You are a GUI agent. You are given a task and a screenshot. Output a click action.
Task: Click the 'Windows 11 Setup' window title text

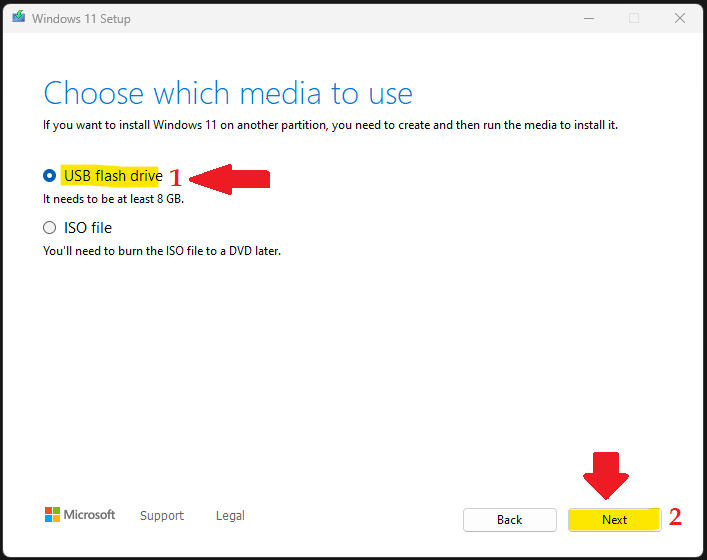coord(81,19)
